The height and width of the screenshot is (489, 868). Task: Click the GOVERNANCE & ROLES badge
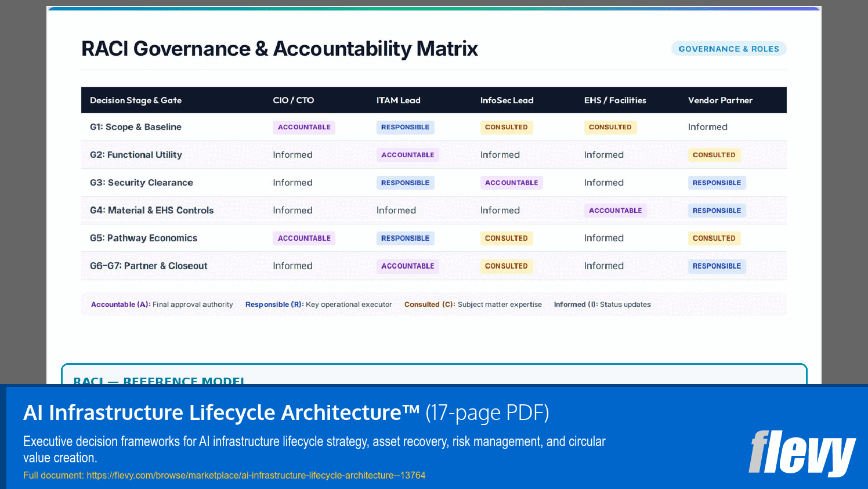coord(729,49)
